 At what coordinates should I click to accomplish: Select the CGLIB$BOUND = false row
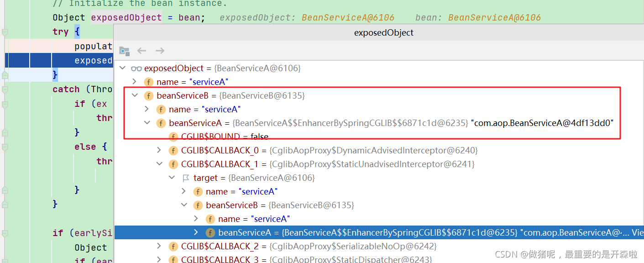tap(379, 137)
